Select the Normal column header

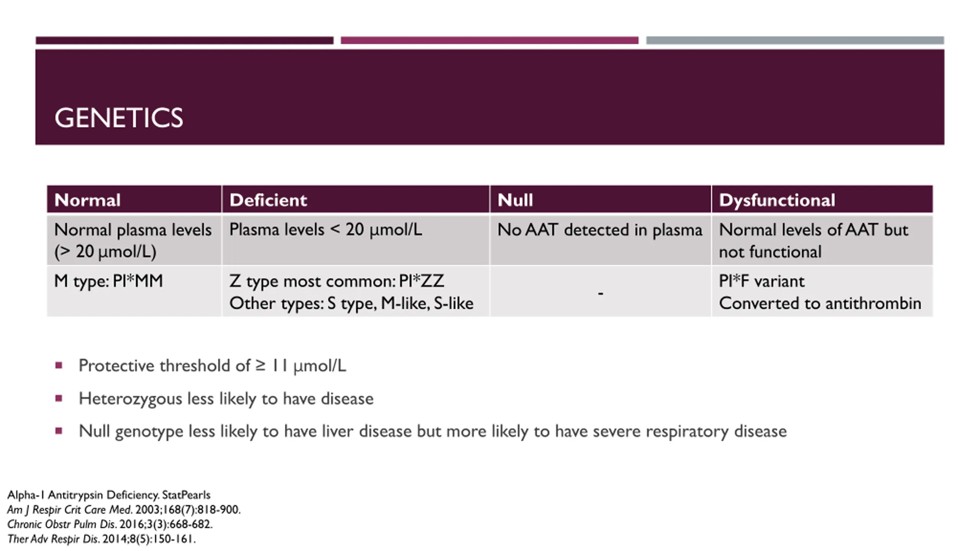[x=87, y=200]
